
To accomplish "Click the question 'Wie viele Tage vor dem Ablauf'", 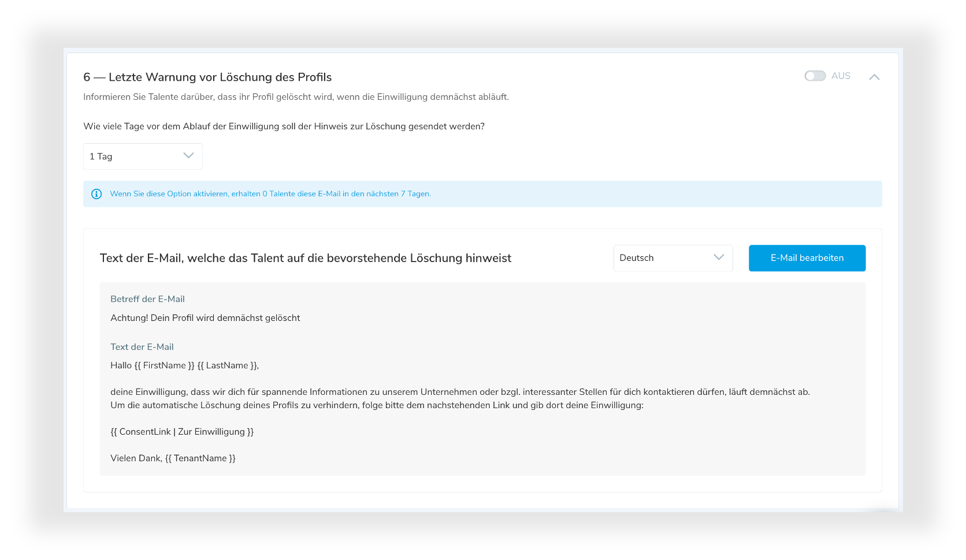I will tap(284, 126).
